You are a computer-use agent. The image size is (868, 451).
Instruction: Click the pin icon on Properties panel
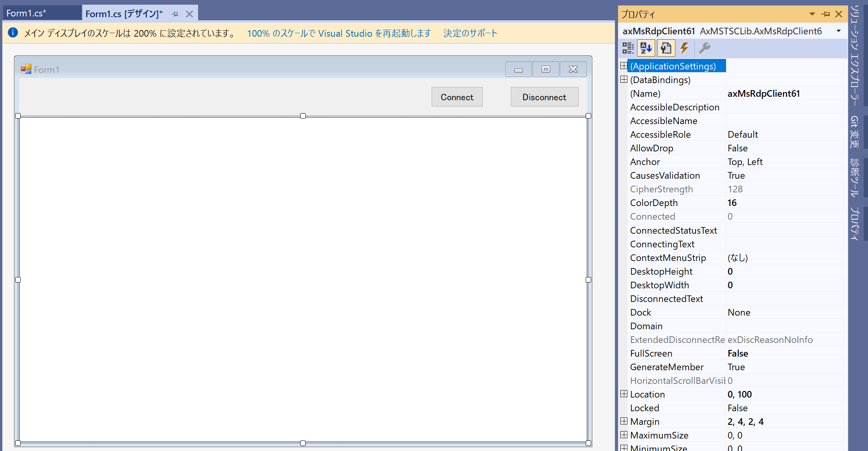click(x=825, y=14)
